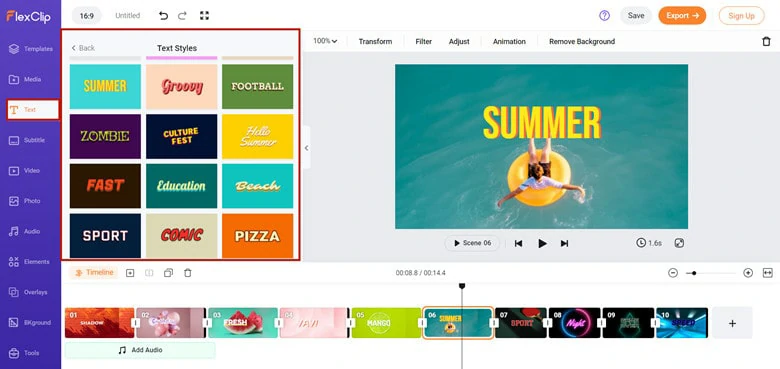Open the Templates sidebar panel
The height and width of the screenshot is (369, 780).
click(x=30, y=49)
